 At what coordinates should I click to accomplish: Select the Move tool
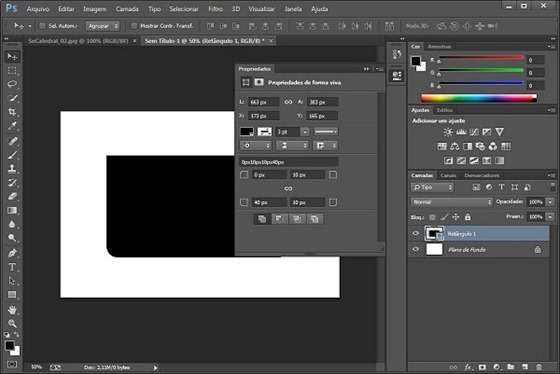pyautogui.click(x=12, y=56)
